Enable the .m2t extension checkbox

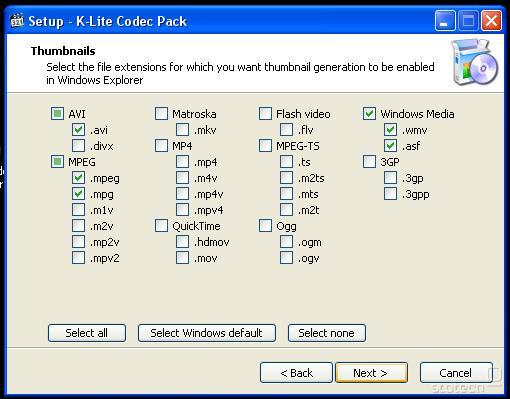pos(287,210)
